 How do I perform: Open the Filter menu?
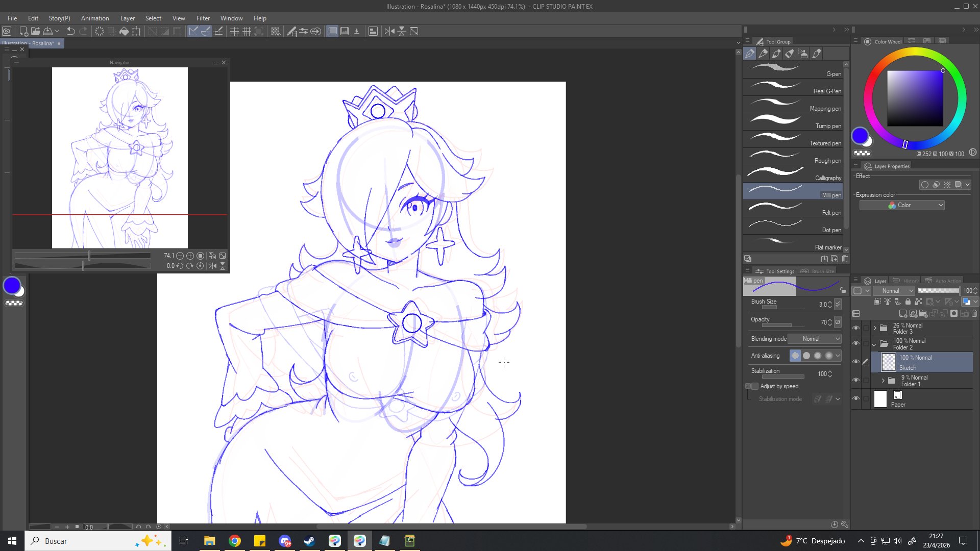point(203,18)
